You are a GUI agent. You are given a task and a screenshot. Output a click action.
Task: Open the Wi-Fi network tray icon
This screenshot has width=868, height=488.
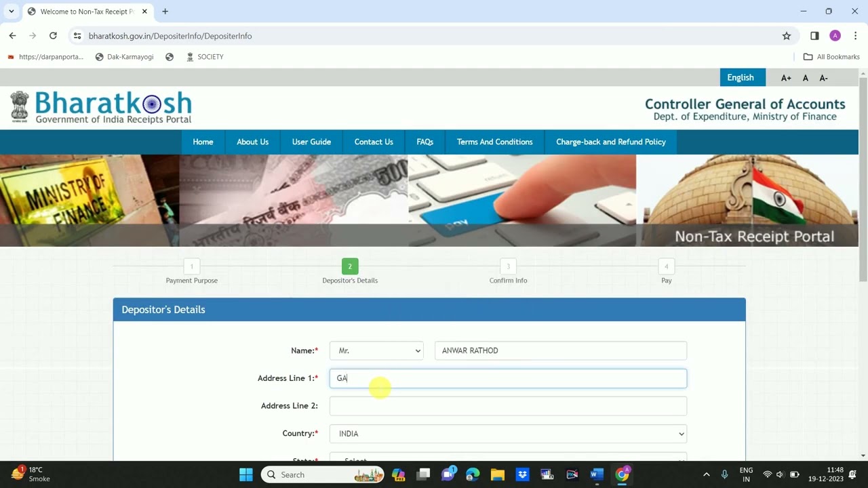[x=768, y=474]
